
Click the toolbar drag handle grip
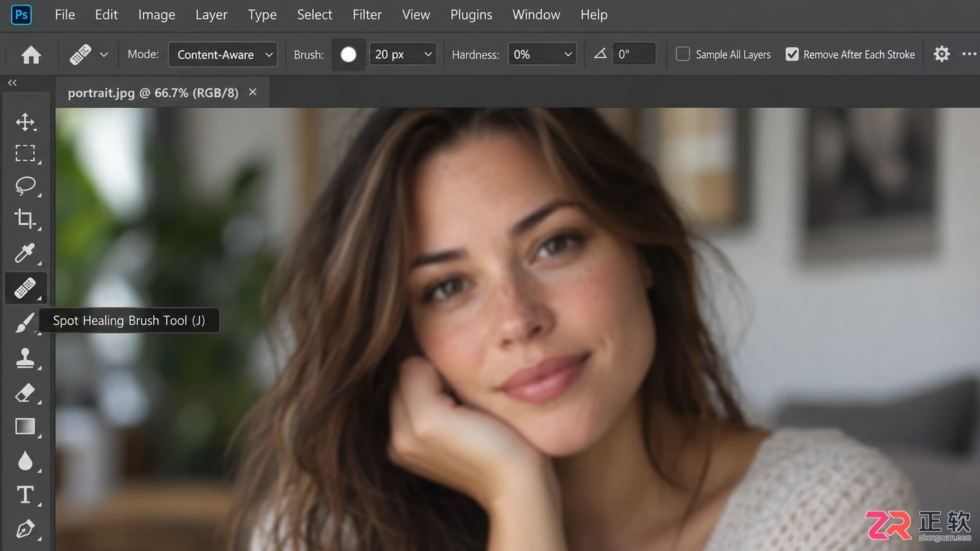pyautogui.click(x=25, y=97)
